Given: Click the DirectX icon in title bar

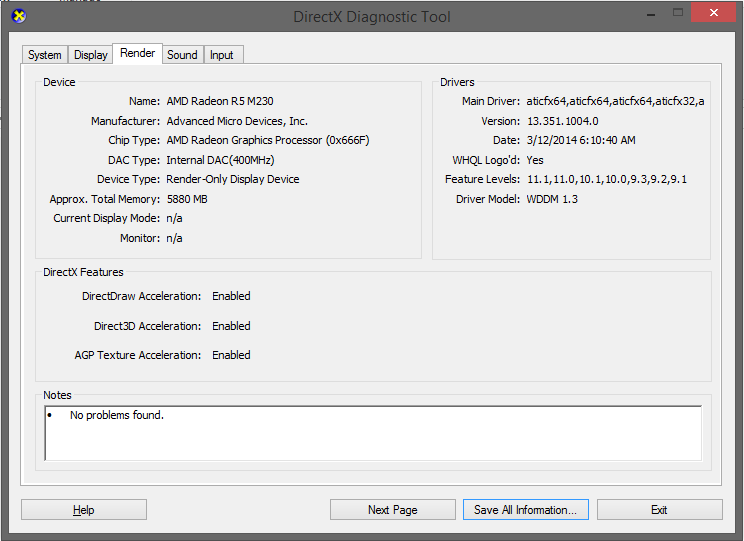Looking at the screenshot, I should pos(15,16).
